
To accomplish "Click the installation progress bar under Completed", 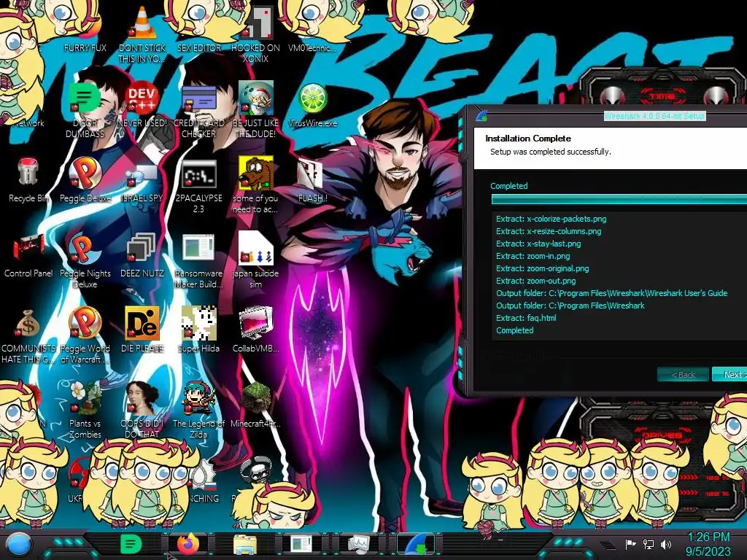I will (619, 200).
